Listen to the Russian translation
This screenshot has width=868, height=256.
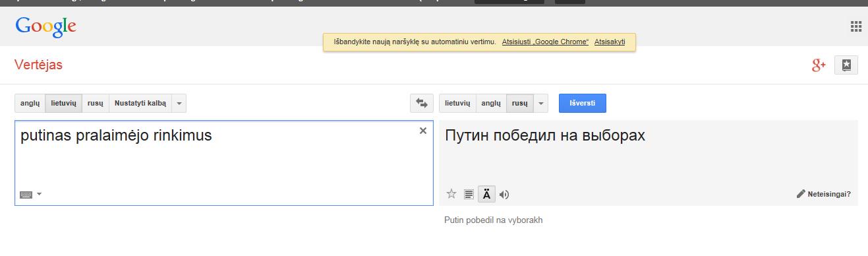tap(505, 194)
